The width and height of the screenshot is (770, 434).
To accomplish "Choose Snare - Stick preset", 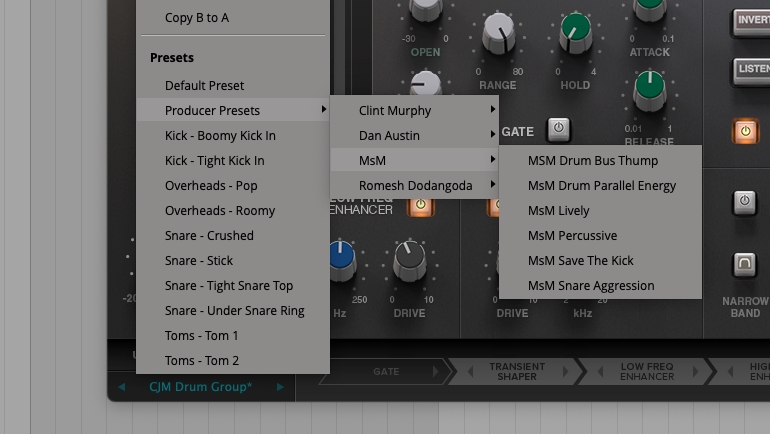I will [233, 261].
